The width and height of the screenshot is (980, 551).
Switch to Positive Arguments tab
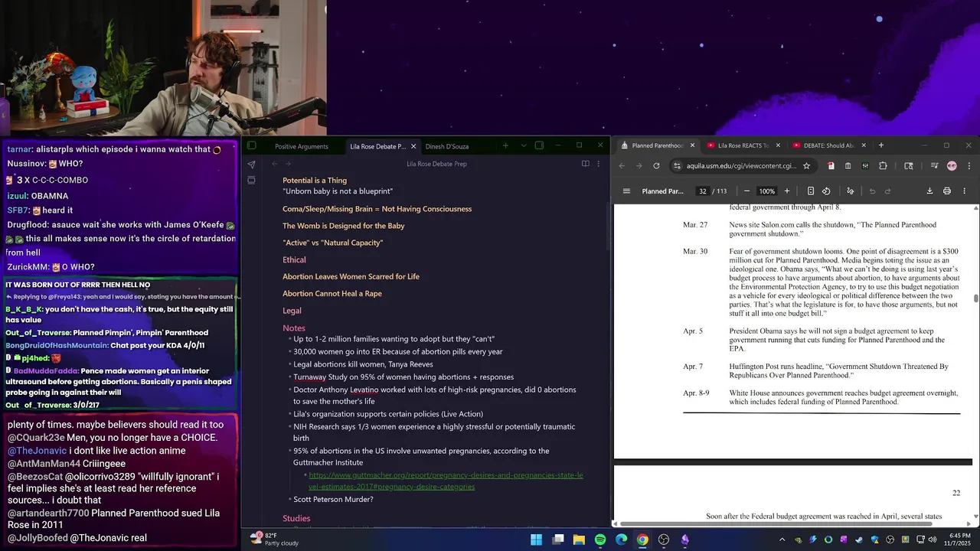(x=302, y=146)
